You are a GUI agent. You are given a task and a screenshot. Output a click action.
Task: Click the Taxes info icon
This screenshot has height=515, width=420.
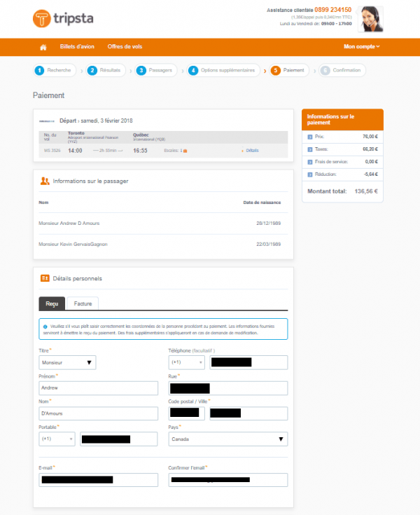point(310,149)
